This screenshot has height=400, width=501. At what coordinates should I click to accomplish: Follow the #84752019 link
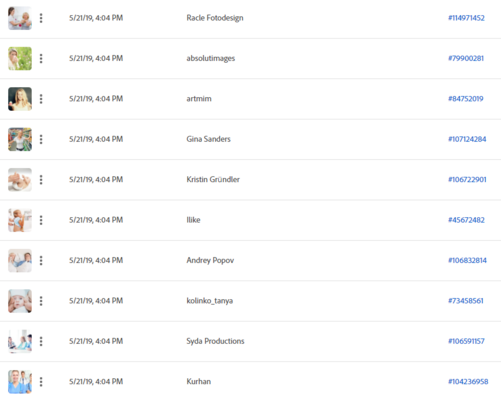[x=465, y=99]
